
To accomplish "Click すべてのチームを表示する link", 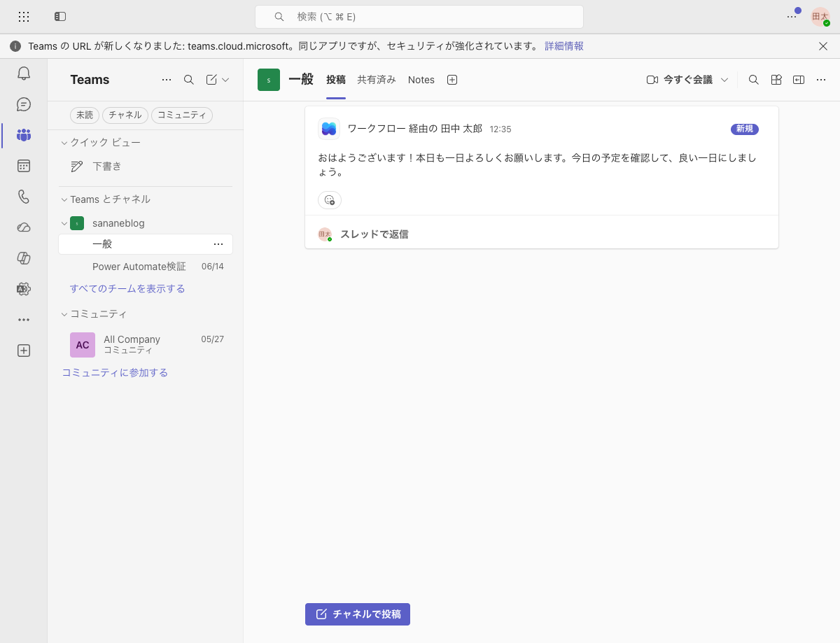I will [x=127, y=288].
